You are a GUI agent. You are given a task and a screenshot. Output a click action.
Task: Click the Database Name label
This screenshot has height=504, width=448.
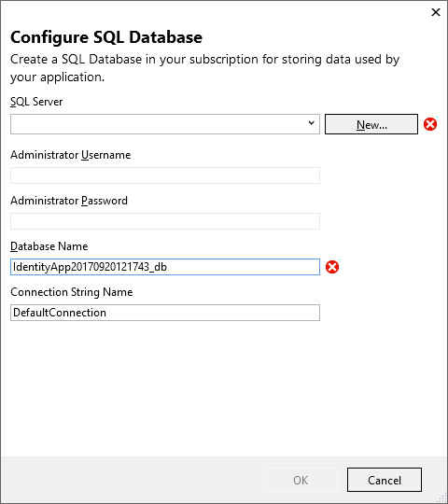tap(49, 246)
